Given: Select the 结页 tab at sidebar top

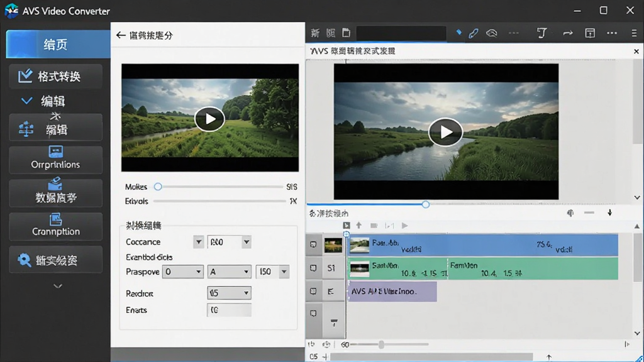Looking at the screenshot, I should tap(58, 44).
